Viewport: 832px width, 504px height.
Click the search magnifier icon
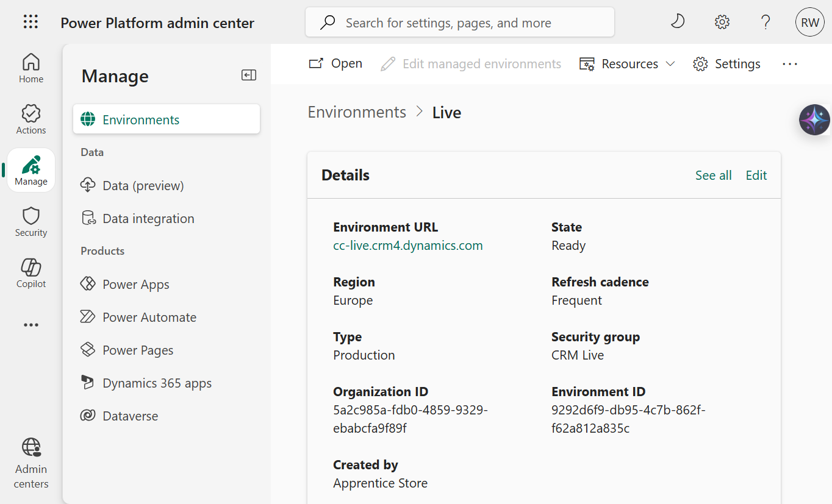328,23
